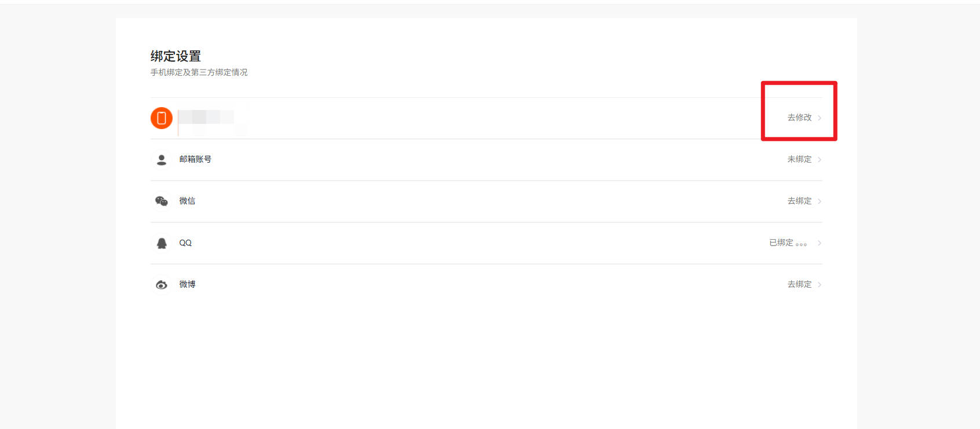Click the orange phone icon

162,118
